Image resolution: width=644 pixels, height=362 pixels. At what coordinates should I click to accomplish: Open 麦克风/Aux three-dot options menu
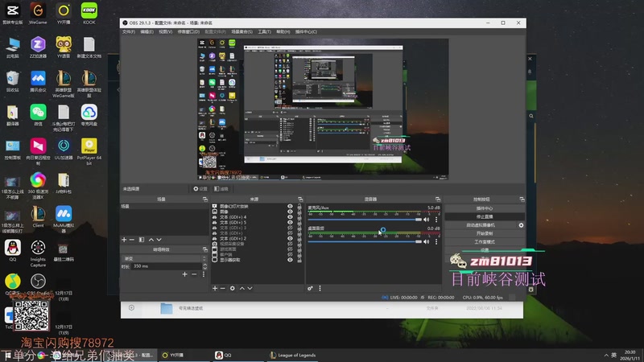tap(437, 220)
